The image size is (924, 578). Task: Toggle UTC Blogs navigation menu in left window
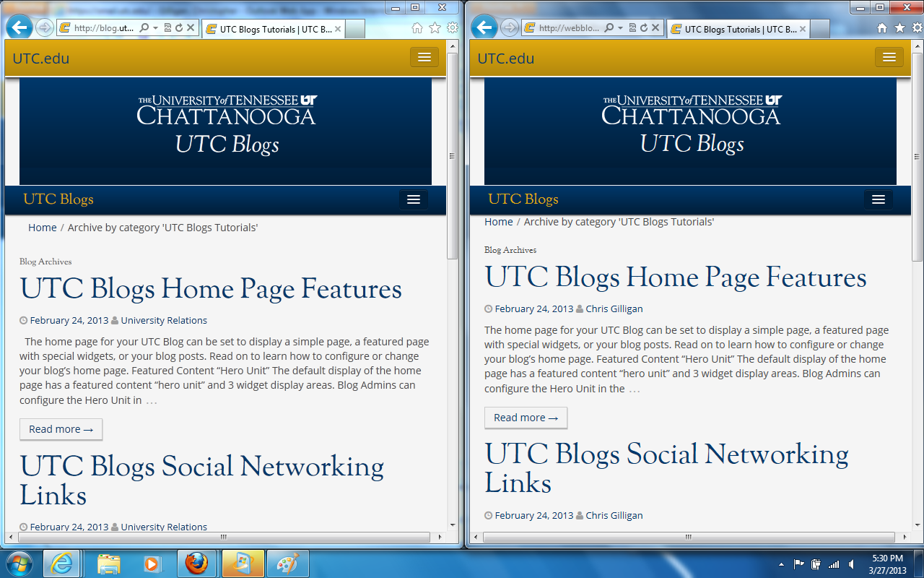tap(413, 199)
